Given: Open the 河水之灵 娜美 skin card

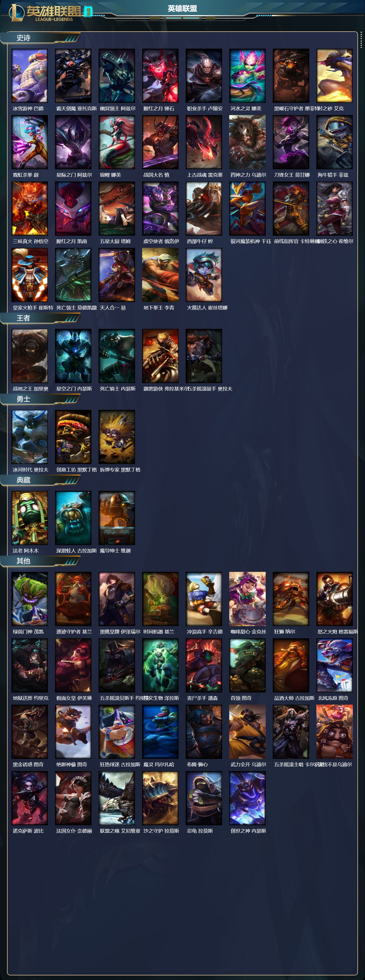Looking at the screenshot, I should coord(247,76).
